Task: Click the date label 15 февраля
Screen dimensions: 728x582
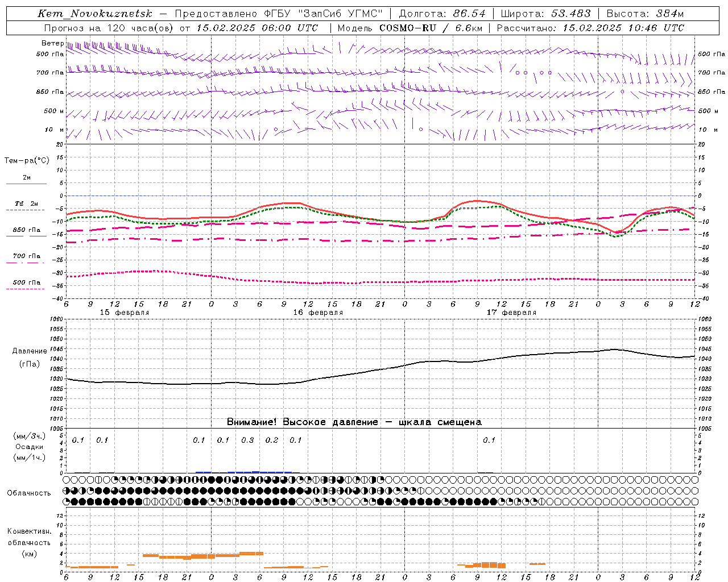Action: (x=125, y=313)
